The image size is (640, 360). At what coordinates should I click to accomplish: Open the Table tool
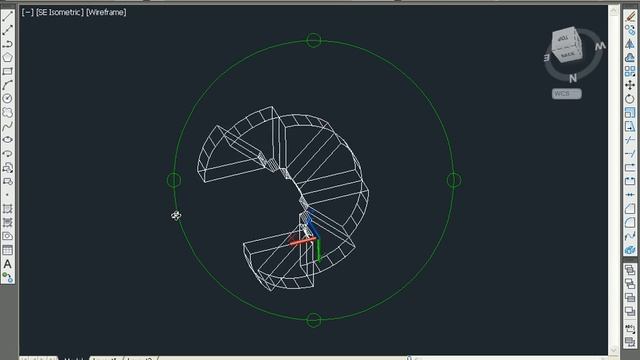[x=7, y=250]
